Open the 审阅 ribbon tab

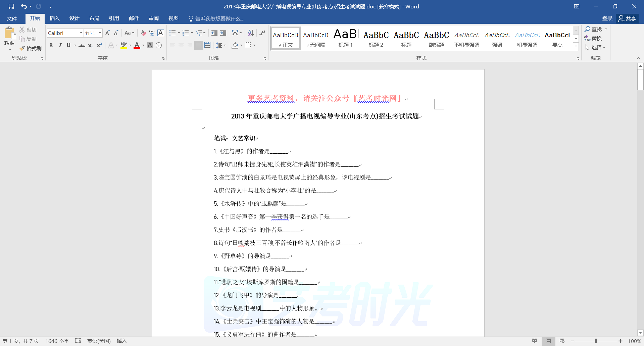click(x=154, y=18)
